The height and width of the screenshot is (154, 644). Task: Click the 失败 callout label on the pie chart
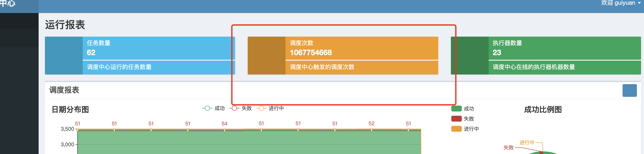(508, 147)
